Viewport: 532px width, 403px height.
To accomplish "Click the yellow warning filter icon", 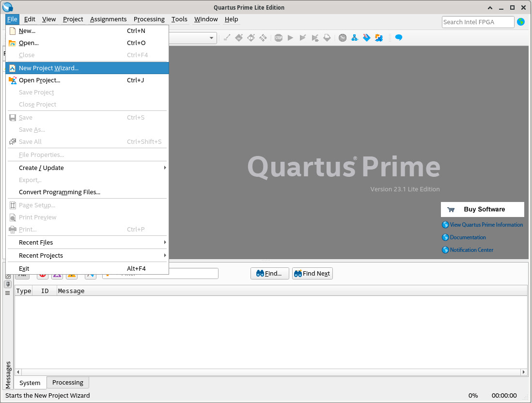I will 72,276.
